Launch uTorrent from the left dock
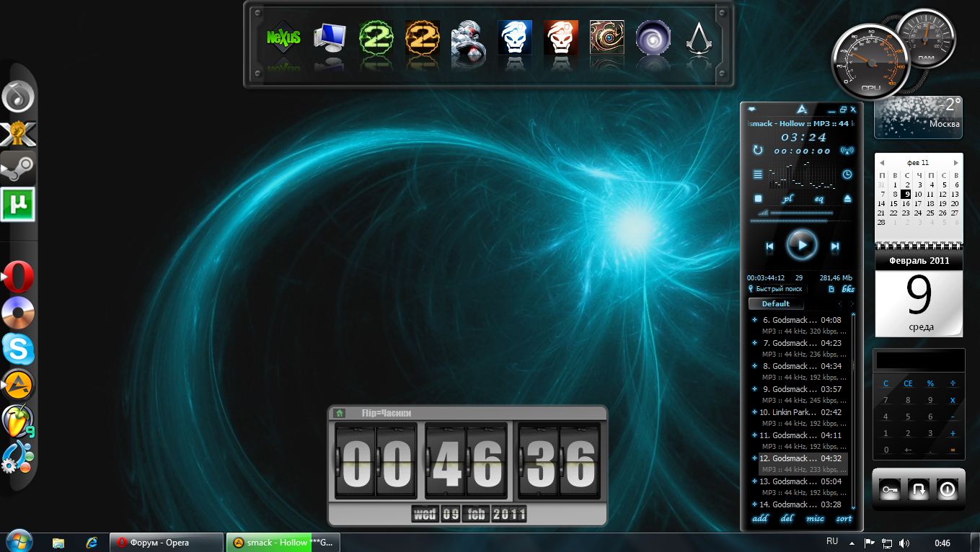980x552 pixels. (x=17, y=205)
